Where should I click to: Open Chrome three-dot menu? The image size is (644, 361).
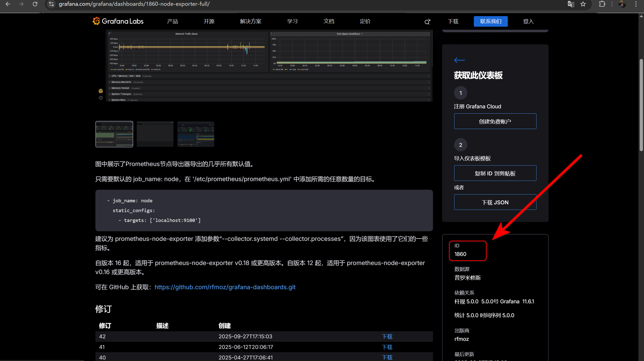[636, 4]
